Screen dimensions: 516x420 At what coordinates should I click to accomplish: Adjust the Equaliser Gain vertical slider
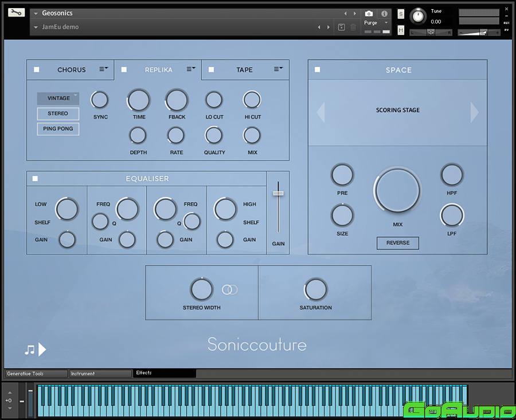(x=278, y=194)
